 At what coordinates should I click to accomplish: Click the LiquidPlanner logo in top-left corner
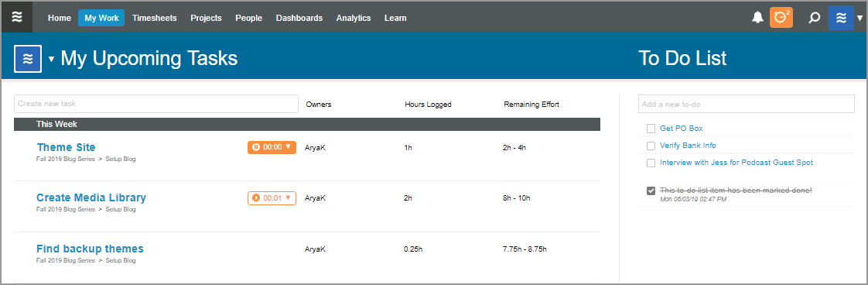click(x=17, y=17)
